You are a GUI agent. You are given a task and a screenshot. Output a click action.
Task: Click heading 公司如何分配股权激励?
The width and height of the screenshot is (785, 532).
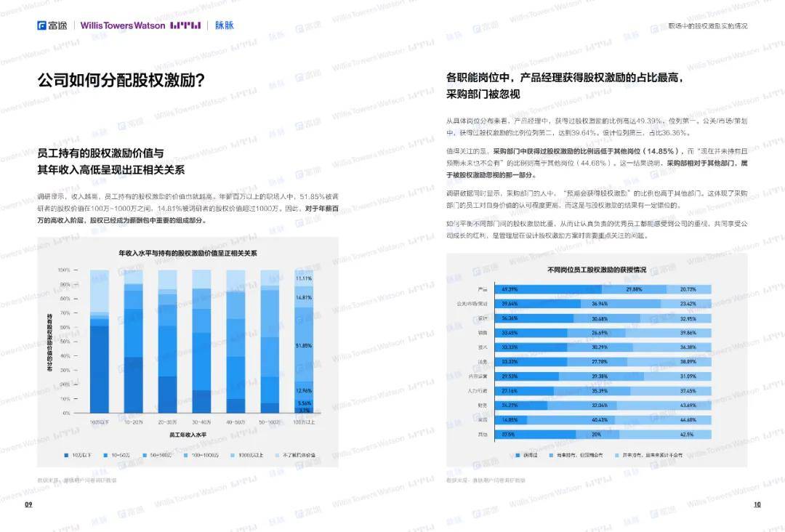click(x=121, y=80)
